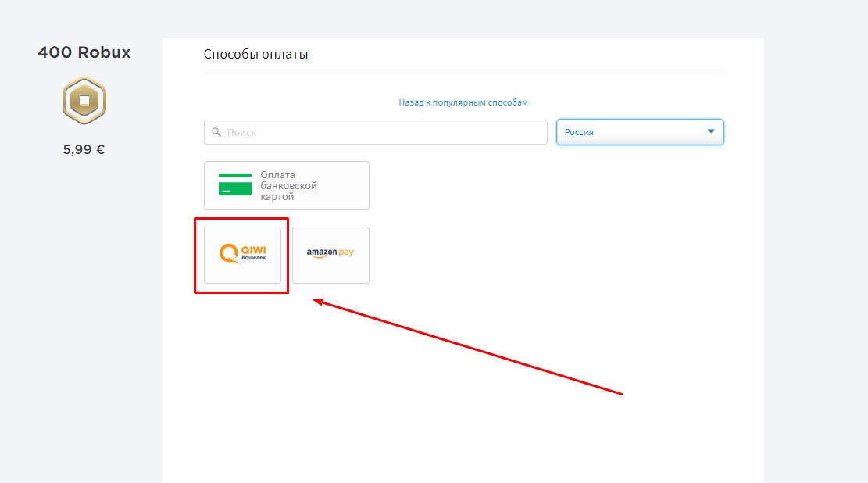This screenshot has height=483, width=868.
Task: Click the Кошелек text under QIWI
Action: coord(254,257)
